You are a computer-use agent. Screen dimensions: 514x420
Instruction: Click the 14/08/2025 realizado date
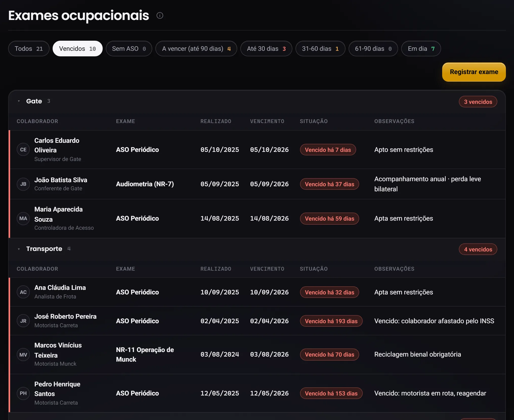click(x=220, y=218)
